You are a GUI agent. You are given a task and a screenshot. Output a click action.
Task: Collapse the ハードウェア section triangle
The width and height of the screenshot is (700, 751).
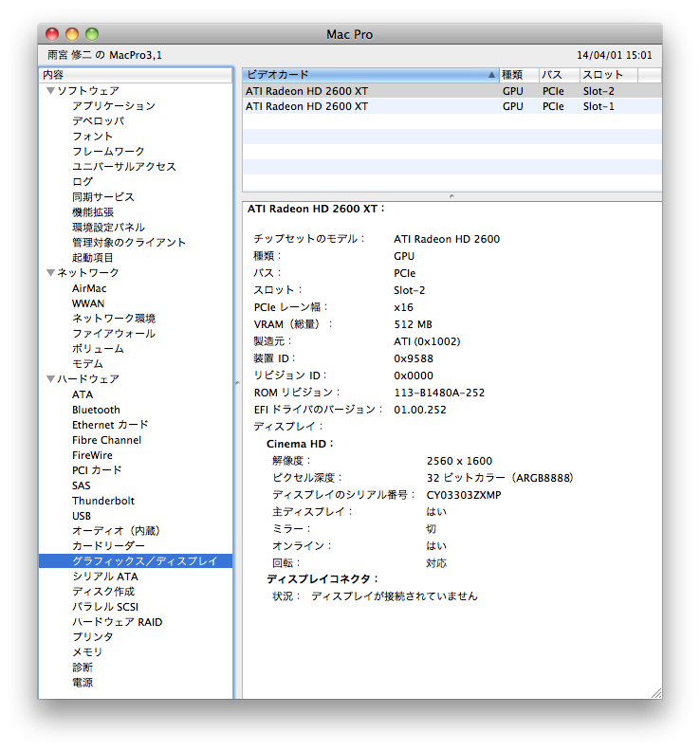click(50, 379)
